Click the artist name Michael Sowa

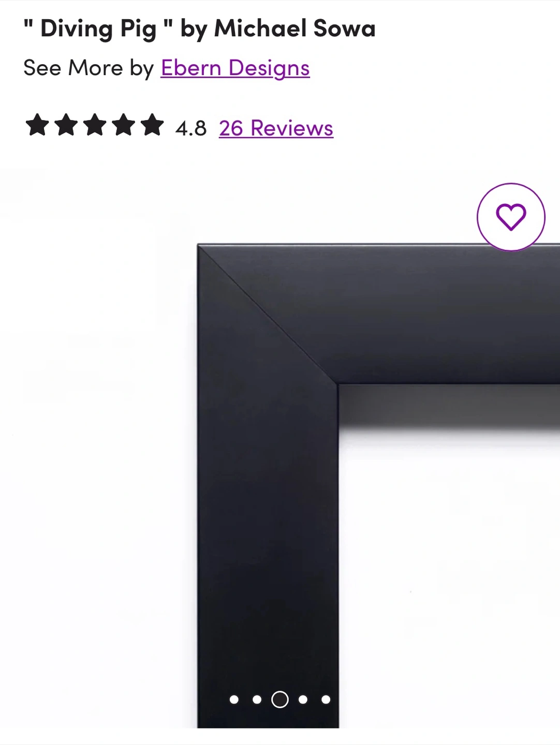[x=295, y=28]
